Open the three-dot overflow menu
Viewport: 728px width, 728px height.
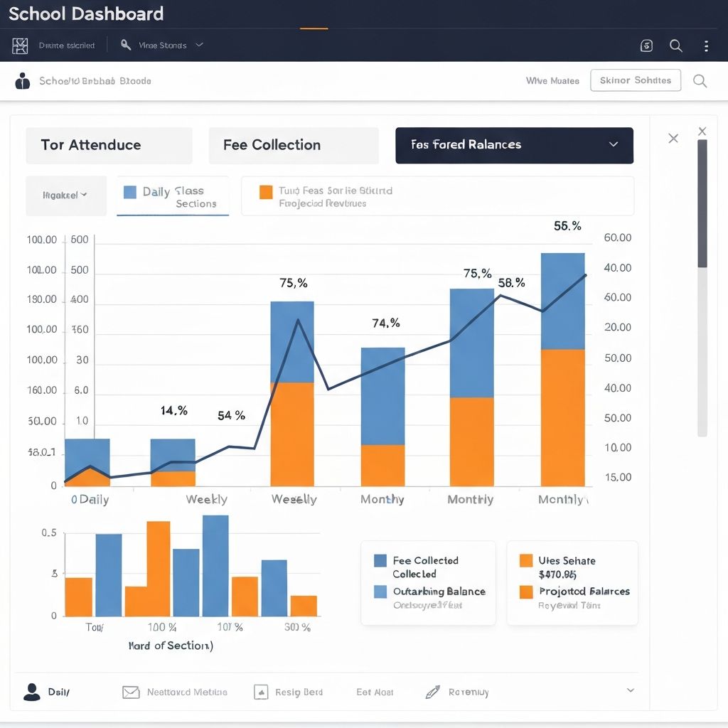pyautogui.click(x=707, y=45)
